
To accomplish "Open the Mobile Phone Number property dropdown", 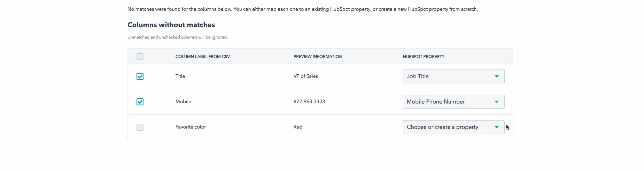I will click(x=449, y=102).
